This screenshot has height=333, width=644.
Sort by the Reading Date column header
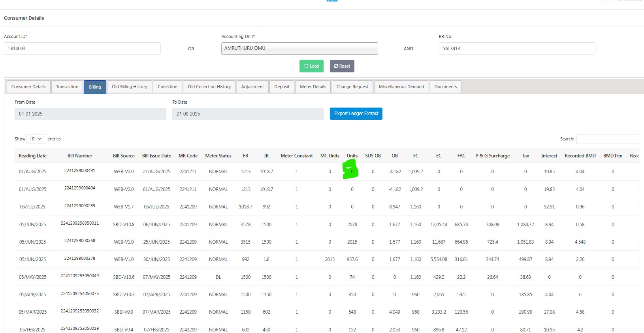tap(32, 156)
